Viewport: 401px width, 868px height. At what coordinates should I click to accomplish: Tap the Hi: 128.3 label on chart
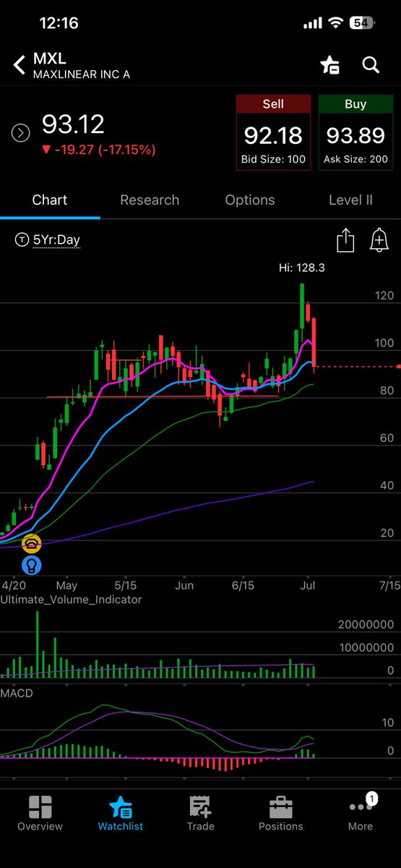[x=302, y=268]
